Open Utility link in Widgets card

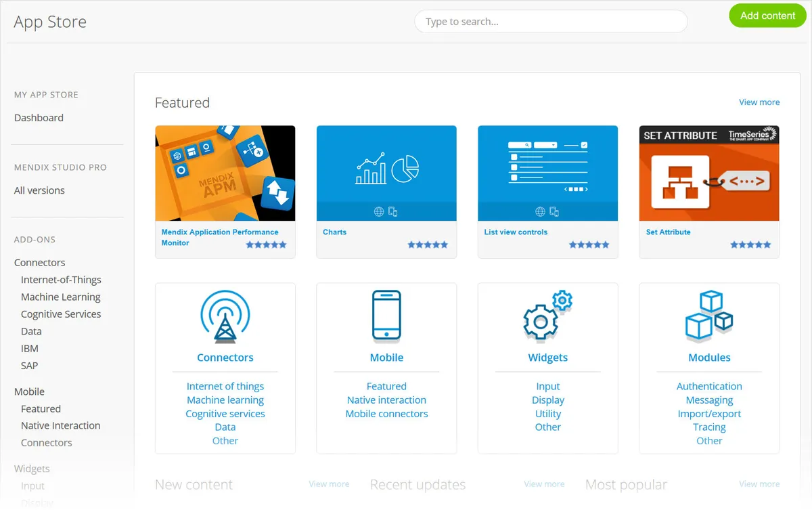[x=548, y=414]
